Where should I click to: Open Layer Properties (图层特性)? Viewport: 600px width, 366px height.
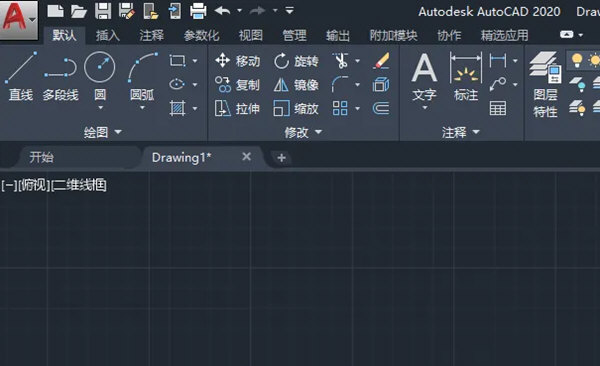[x=545, y=85]
